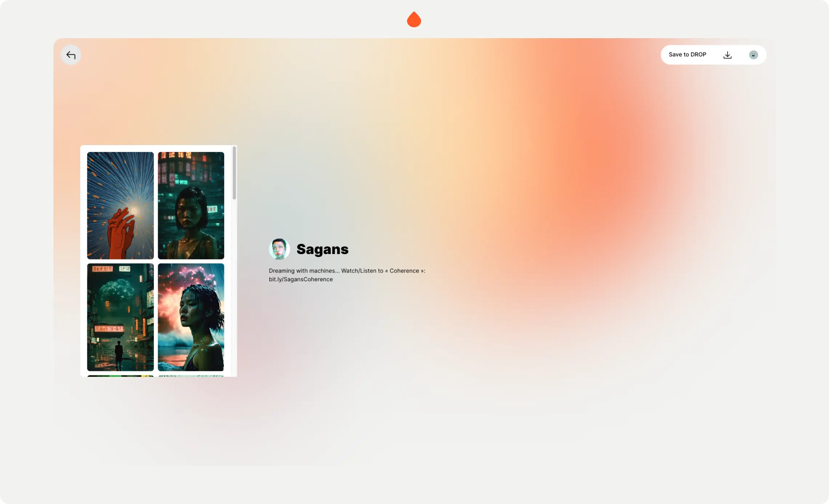
Task: Open the Sagans profile avatar
Action: pos(279,249)
